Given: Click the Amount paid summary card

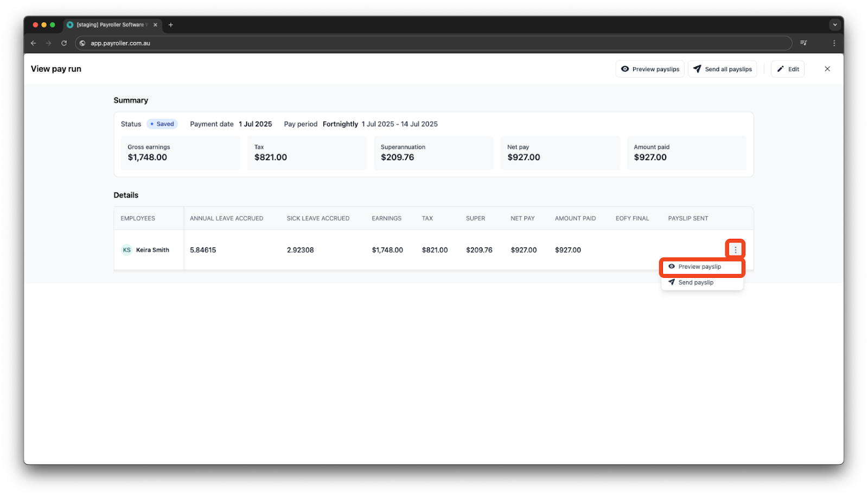Looking at the screenshot, I should [687, 153].
